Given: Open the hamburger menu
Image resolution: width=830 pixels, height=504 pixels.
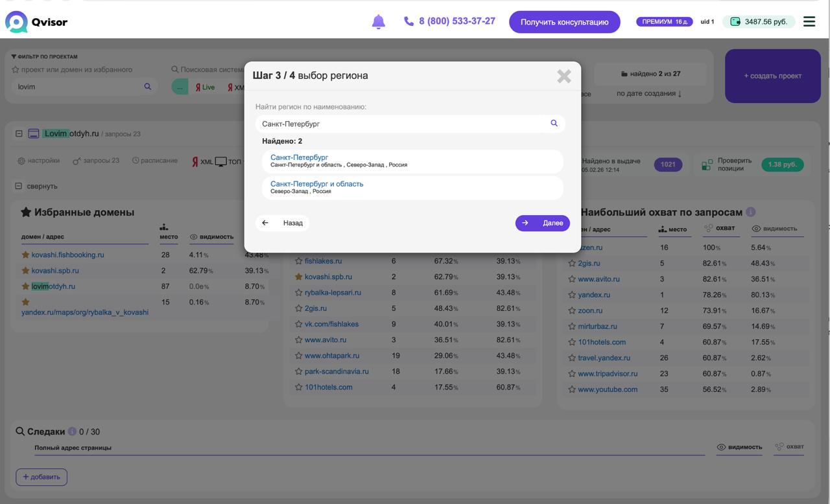Looking at the screenshot, I should point(809,21).
